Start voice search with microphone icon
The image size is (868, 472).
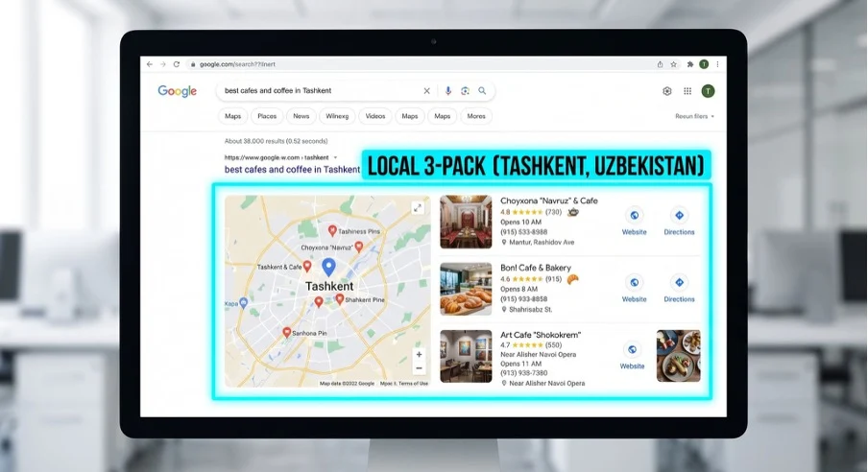click(x=447, y=91)
